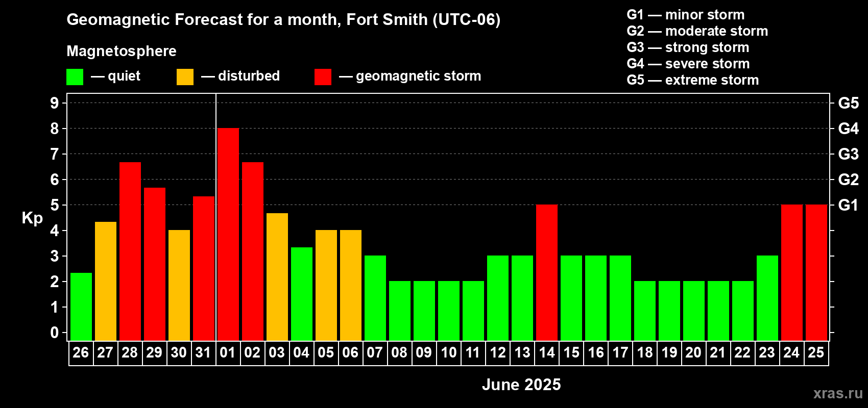Click the 'G4' label on the right axis
The height and width of the screenshot is (408, 868).
click(849, 129)
